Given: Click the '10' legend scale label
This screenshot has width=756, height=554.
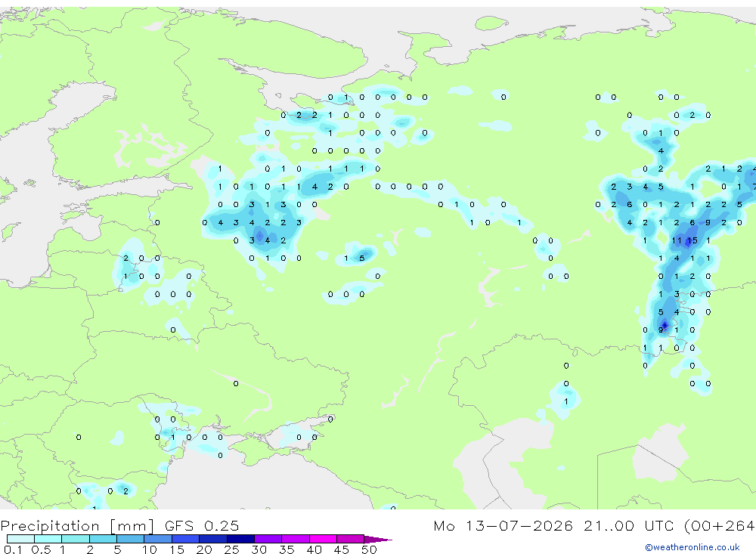Looking at the screenshot, I should click(149, 549).
